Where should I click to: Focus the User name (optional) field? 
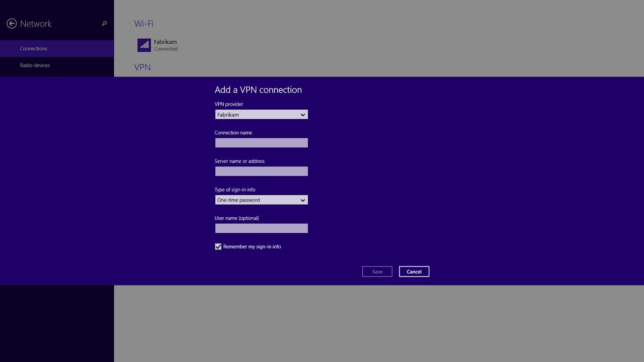[x=261, y=228]
